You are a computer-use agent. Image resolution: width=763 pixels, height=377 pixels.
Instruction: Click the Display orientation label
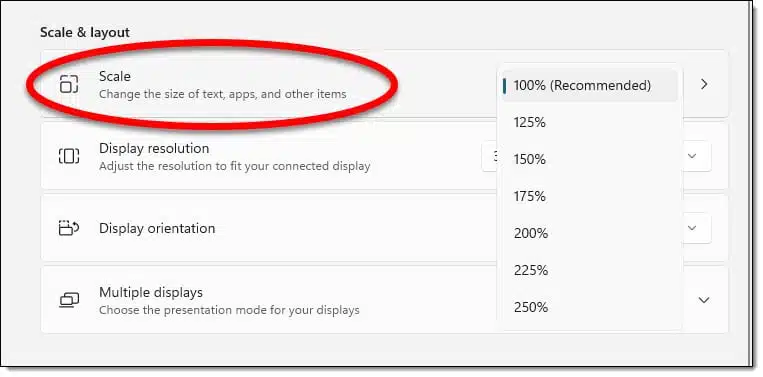pos(157,228)
